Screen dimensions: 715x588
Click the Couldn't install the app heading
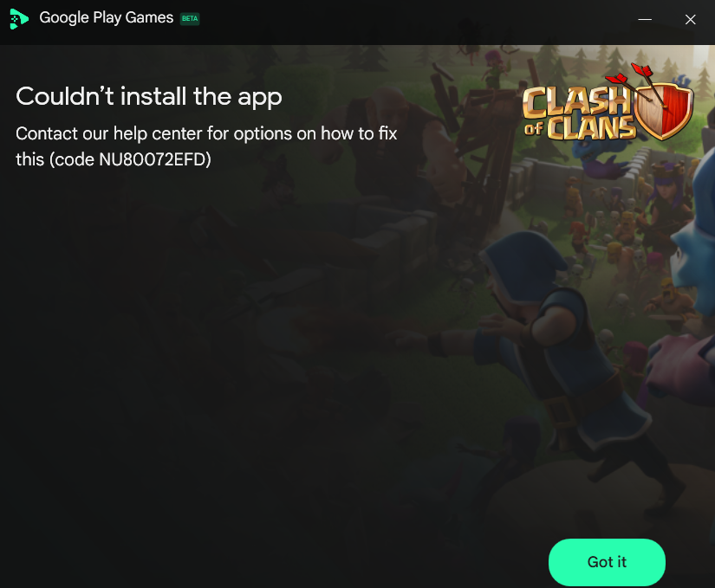(149, 97)
